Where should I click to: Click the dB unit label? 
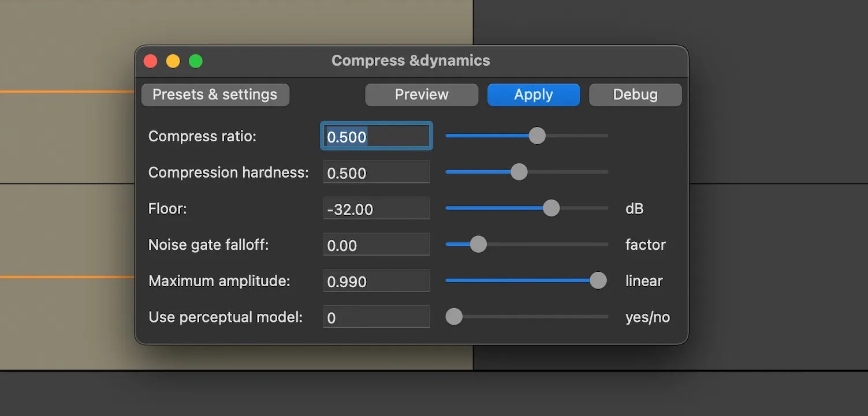(634, 208)
